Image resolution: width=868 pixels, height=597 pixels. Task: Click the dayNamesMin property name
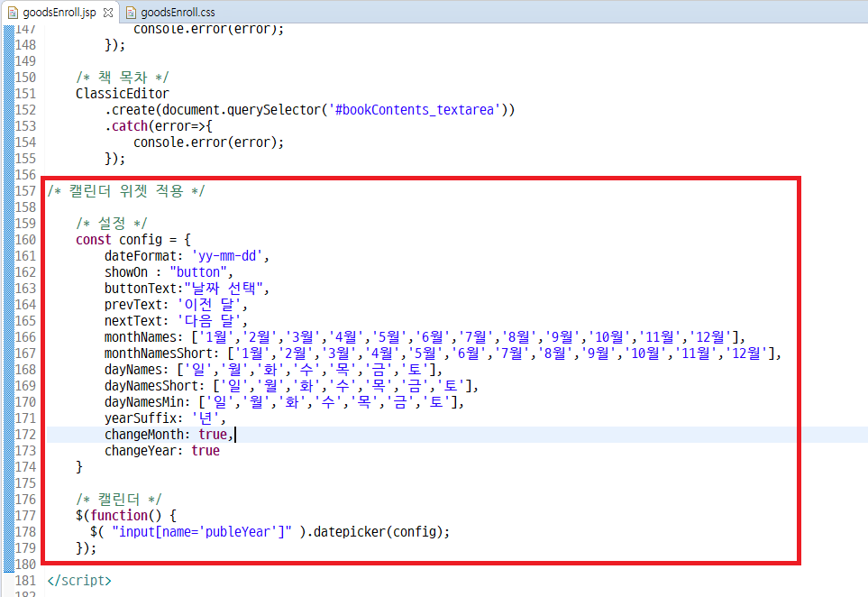pos(143,402)
